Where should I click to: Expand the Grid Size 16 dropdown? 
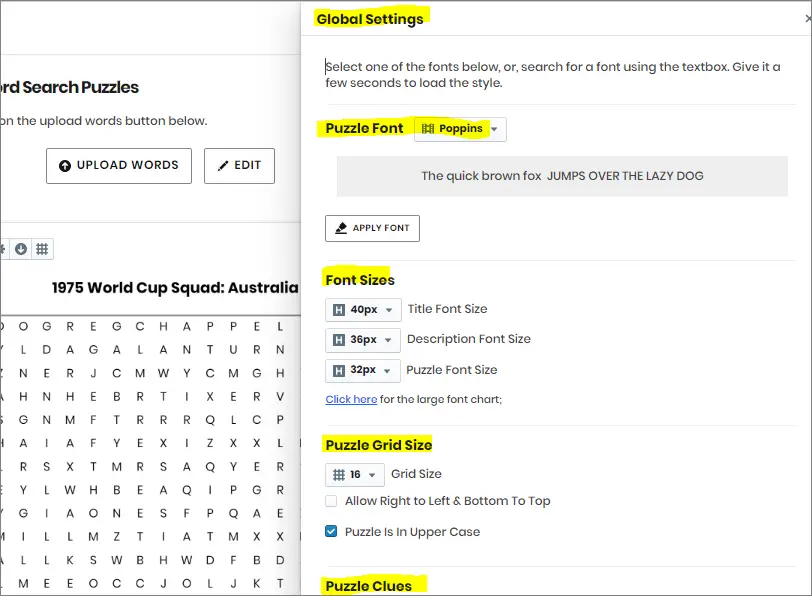click(x=355, y=475)
